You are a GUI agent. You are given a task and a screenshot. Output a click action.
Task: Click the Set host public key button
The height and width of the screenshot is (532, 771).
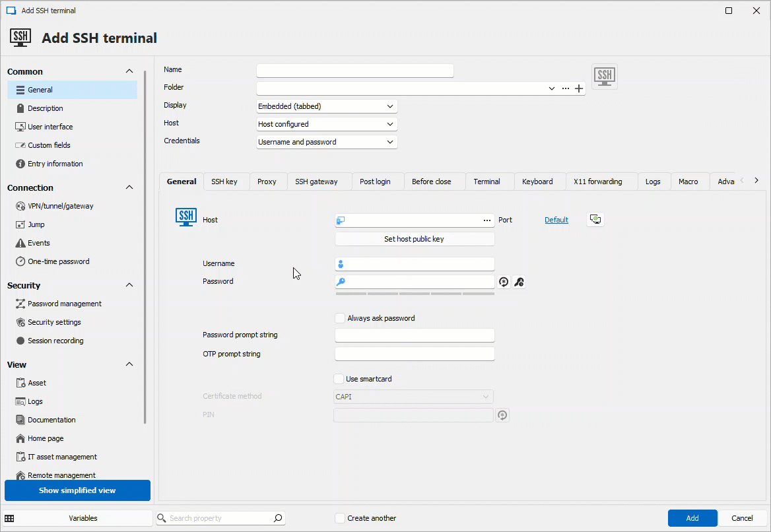tap(414, 239)
